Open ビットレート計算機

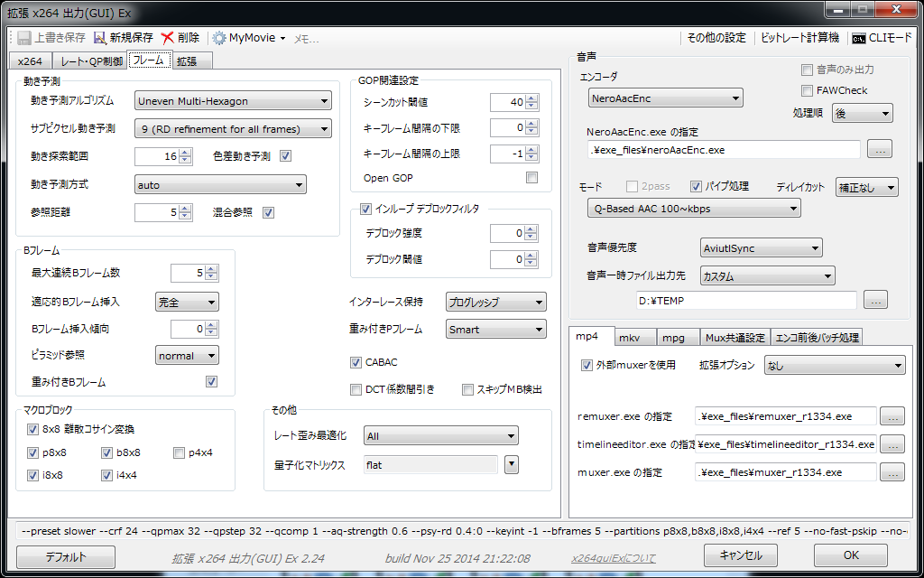[x=799, y=38]
